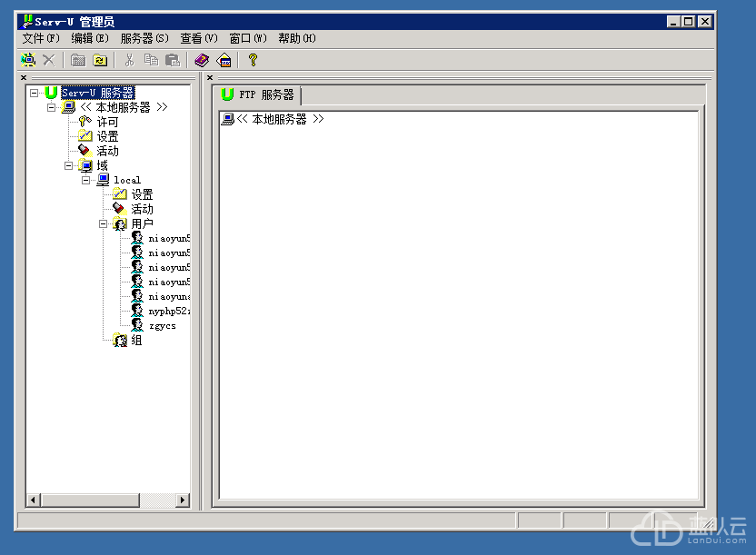Screen dimensions: 756x555
Task: Select the 域 domains node
Action: tap(102, 165)
